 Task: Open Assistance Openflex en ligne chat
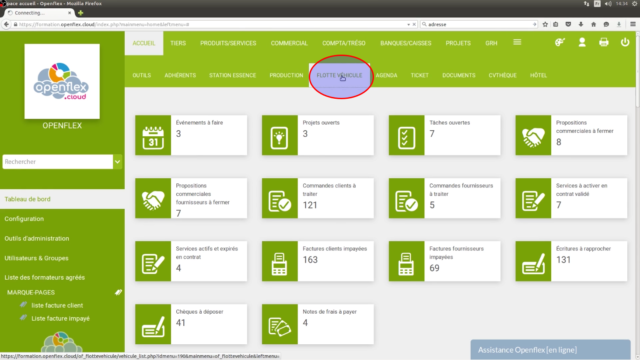[x=551, y=350]
